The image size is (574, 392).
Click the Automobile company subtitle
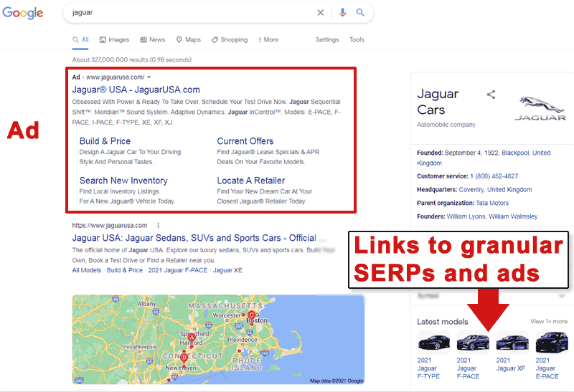point(446,125)
